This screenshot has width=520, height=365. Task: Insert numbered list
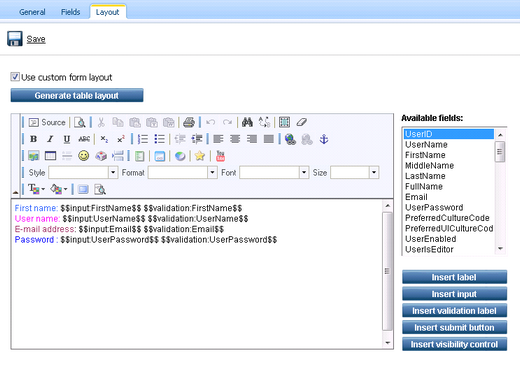click(143, 139)
